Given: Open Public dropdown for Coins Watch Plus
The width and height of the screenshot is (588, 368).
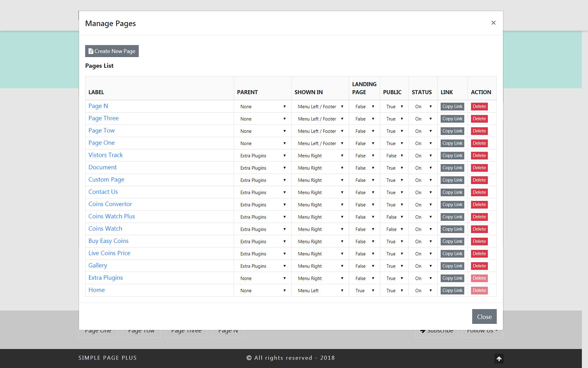Looking at the screenshot, I should coord(394,217).
